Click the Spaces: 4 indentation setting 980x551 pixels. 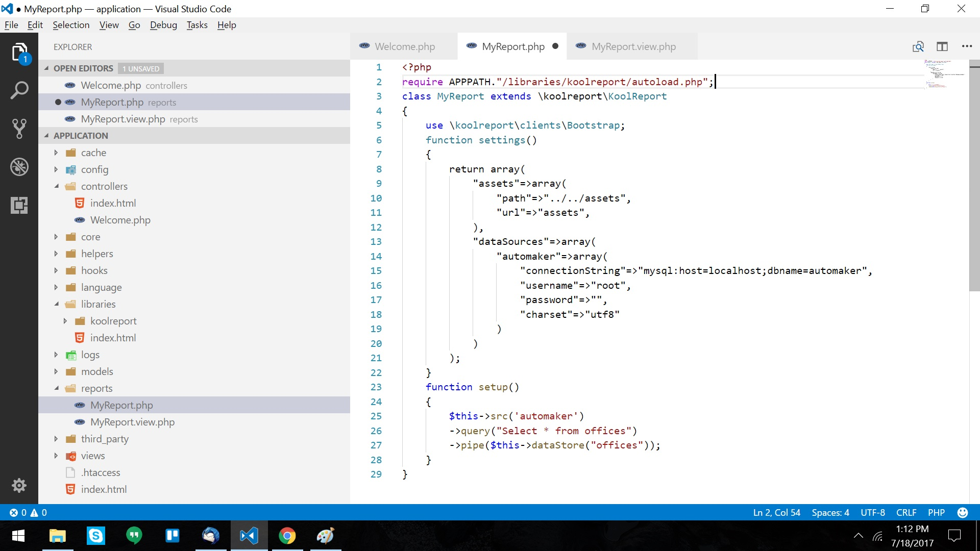coord(830,513)
